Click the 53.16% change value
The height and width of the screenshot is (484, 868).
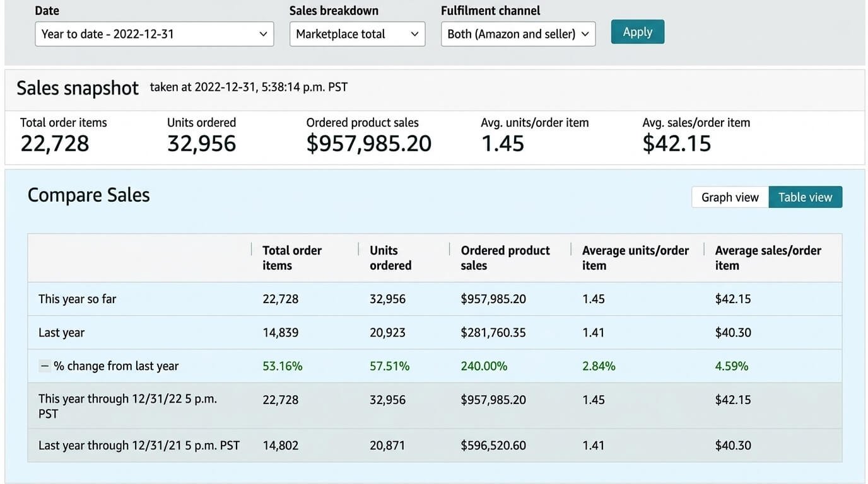coord(283,366)
